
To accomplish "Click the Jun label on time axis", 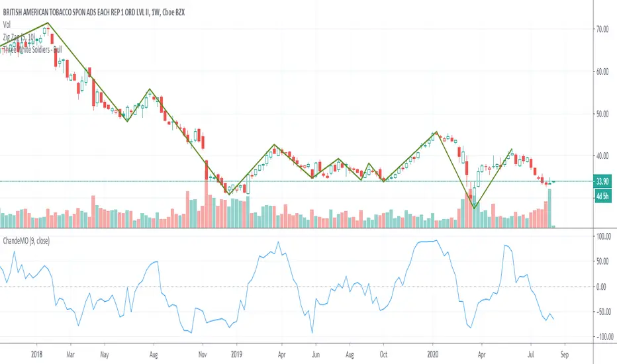I will tap(316, 355).
